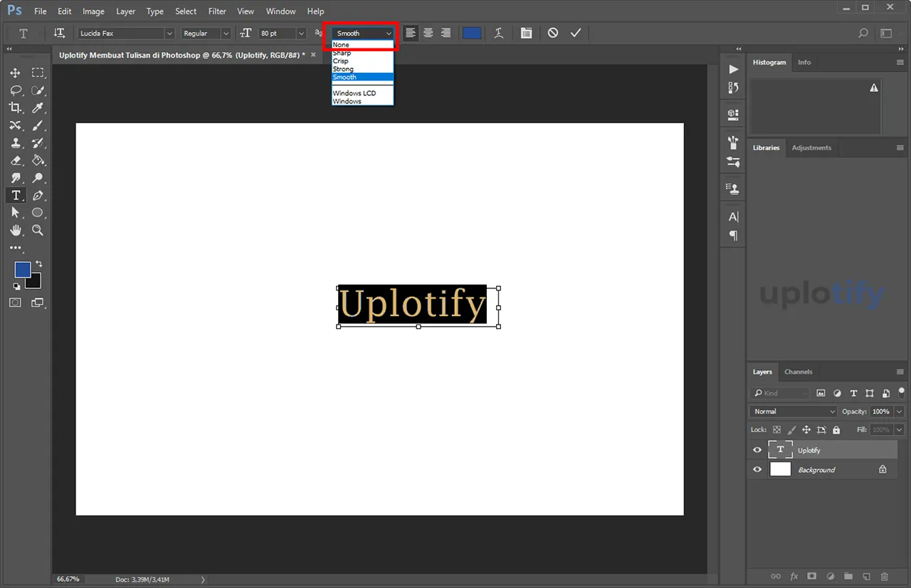The height and width of the screenshot is (588, 911).
Task: Cancel the current text edits
Action: [x=553, y=33]
